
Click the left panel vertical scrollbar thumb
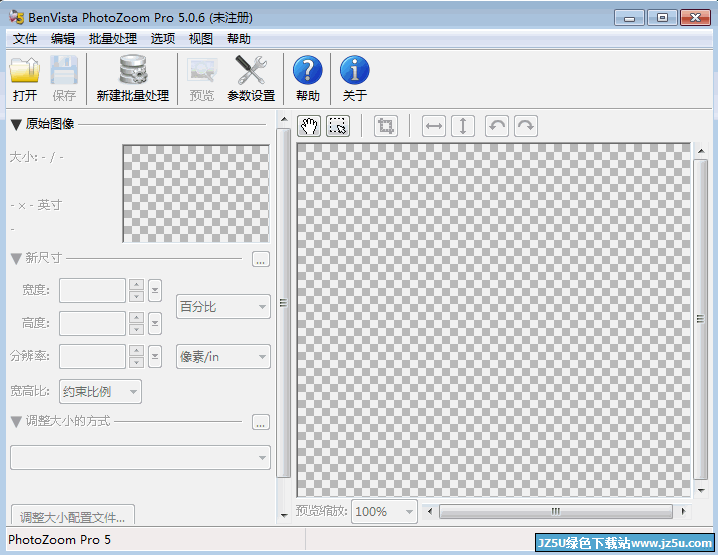point(283,303)
